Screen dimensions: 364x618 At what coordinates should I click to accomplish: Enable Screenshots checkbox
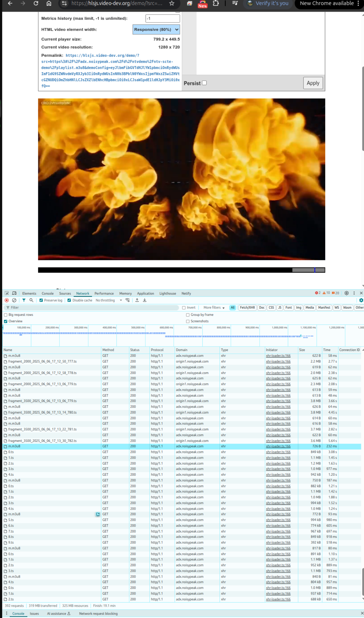188,321
